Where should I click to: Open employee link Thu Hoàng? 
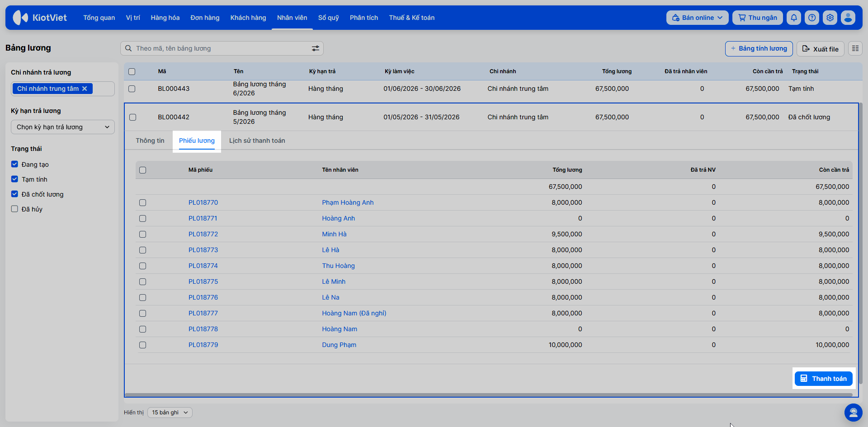[x=338, y=266]
